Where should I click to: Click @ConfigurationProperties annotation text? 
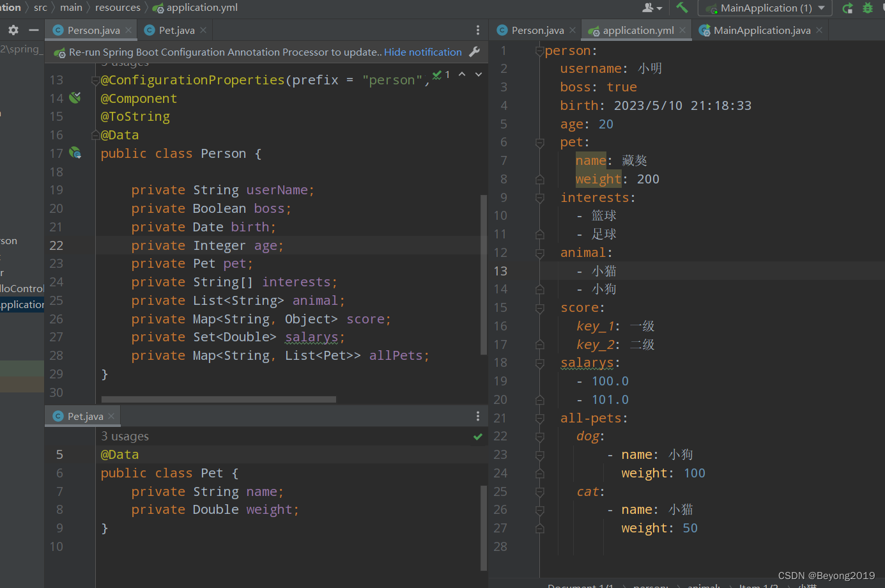coord(192,80)
